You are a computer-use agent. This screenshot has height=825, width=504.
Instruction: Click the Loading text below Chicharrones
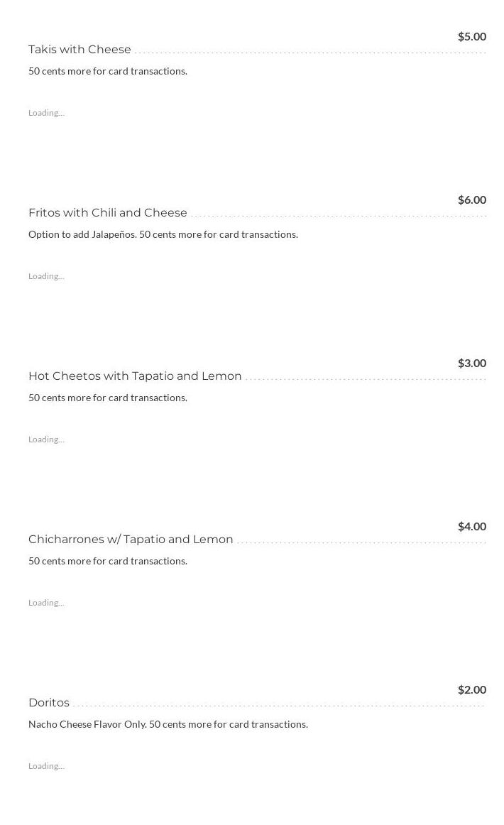(46, 603)
